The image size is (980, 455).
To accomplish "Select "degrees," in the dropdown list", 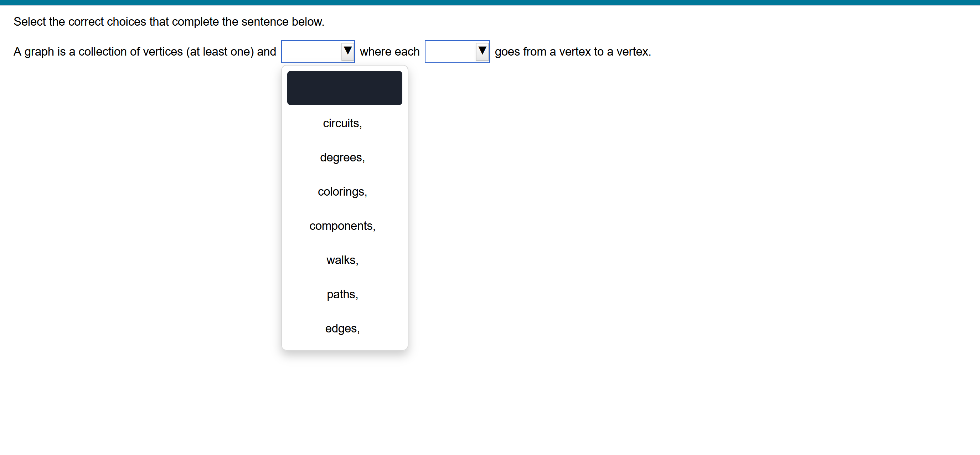I will (342, 157).
